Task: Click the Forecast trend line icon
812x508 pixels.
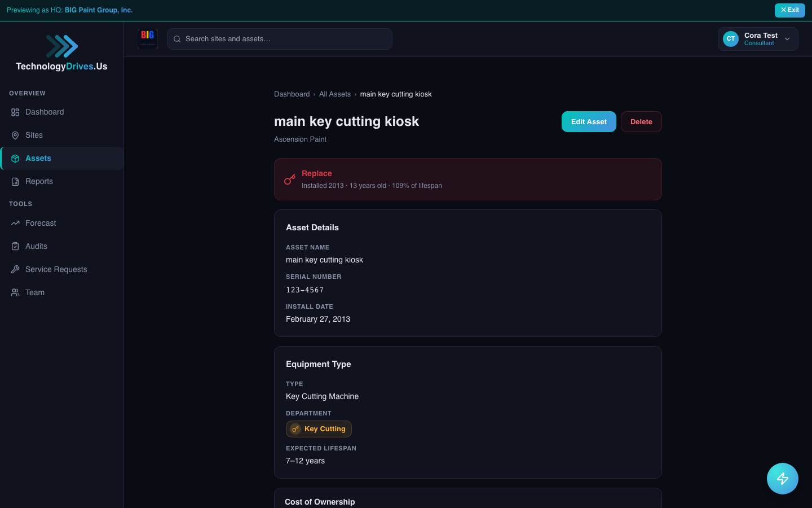Action: (15, 224)
